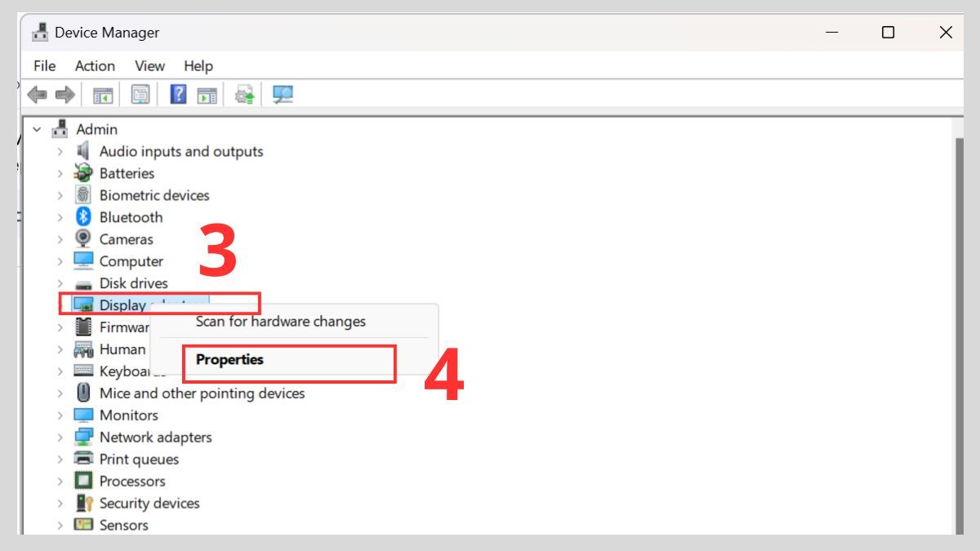The width and height of the screenshot is (980, 551).
Task: Click the Display adapters icon
Action: click(83, 305)
